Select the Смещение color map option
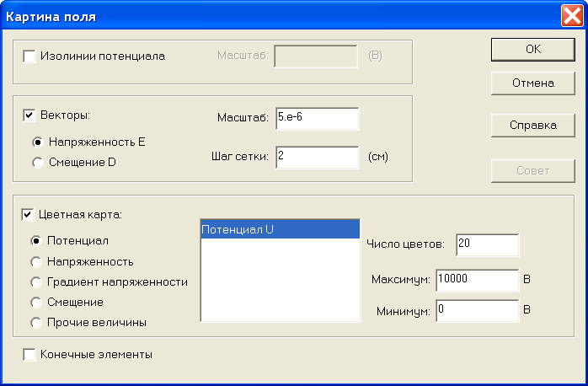This screenshot has width=588, height=386. point(36,303)
